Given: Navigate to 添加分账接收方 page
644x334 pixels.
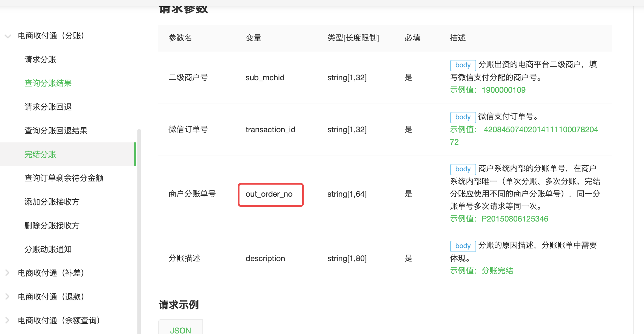Looking at the screenshot, I should [x=52, y=202].
